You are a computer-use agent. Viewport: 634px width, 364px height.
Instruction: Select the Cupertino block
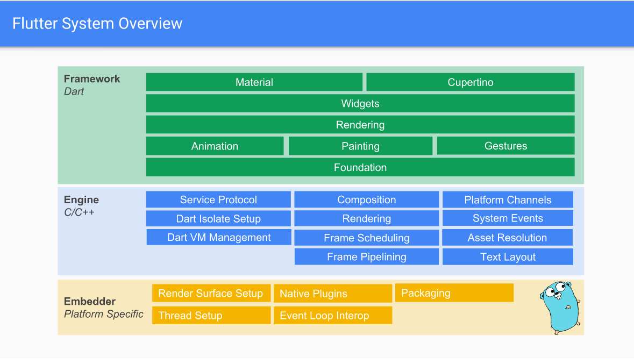click(470, 82)
